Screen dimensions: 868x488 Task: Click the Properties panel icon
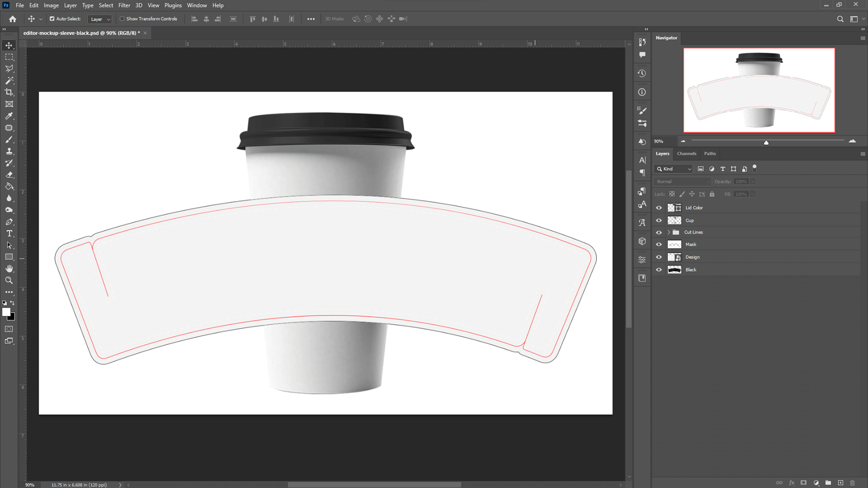click(x=642, y=260)
